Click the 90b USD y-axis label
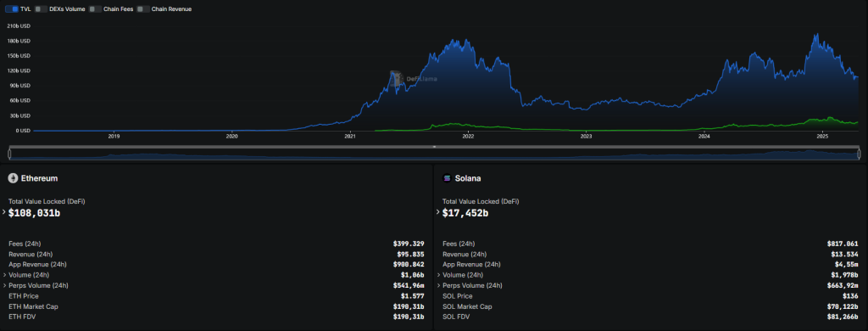 coord(19,86)
